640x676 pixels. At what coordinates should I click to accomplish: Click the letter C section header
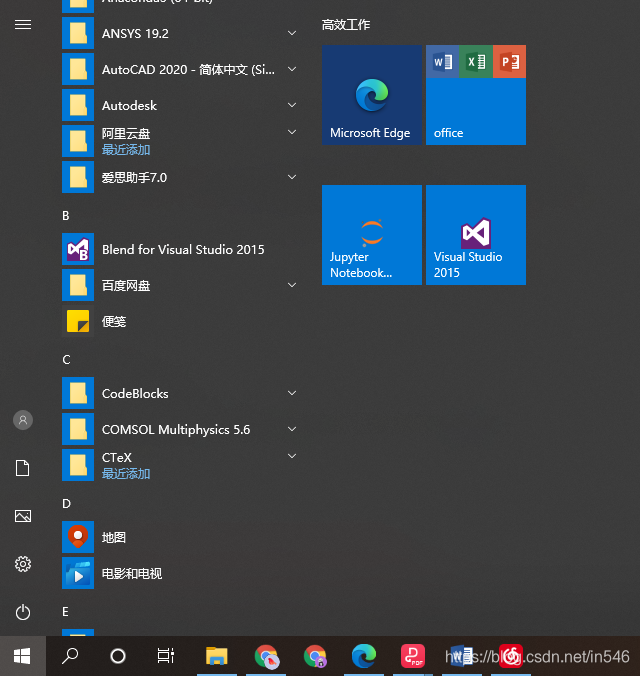pyautogui.click(x=66, y=360)
